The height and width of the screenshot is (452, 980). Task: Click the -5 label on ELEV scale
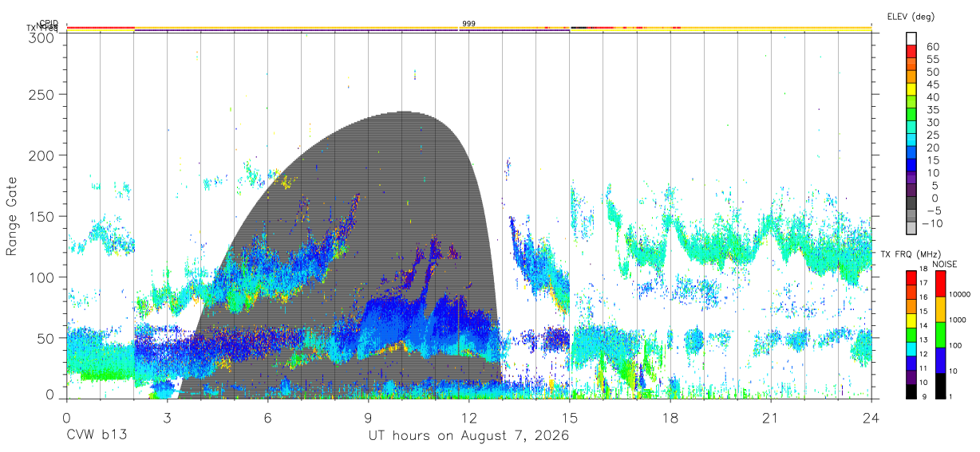coord(933,210)
